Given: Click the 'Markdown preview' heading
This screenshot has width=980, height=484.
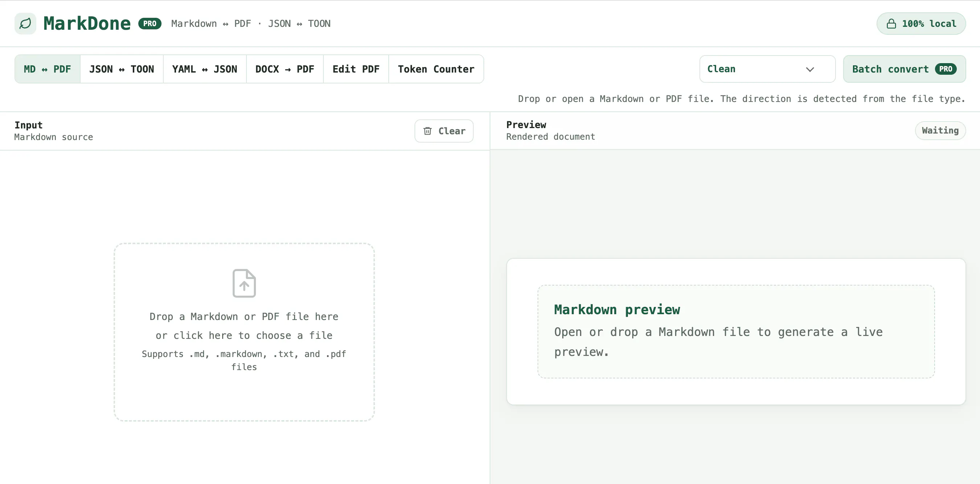Looking at the screenshot, I should pos(617,309).
